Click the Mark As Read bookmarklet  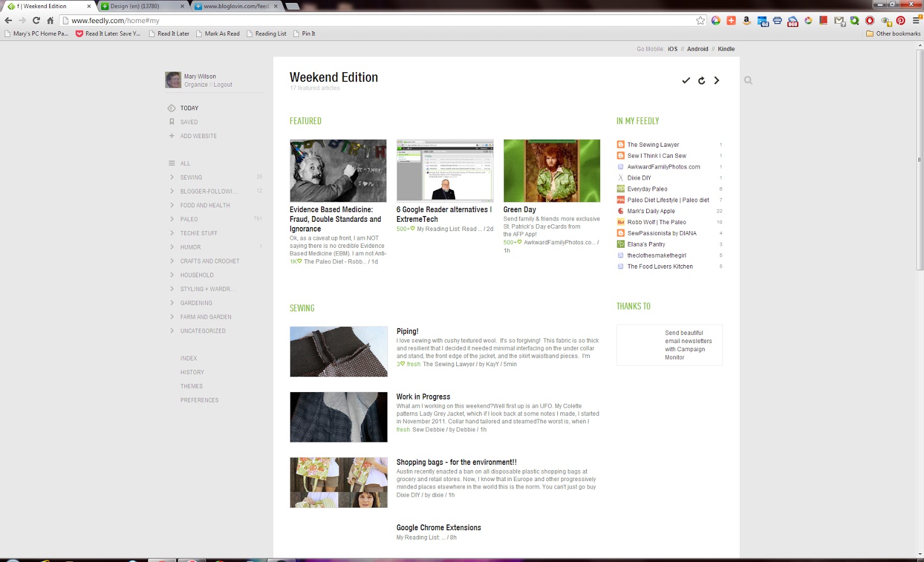click(218, 34)
